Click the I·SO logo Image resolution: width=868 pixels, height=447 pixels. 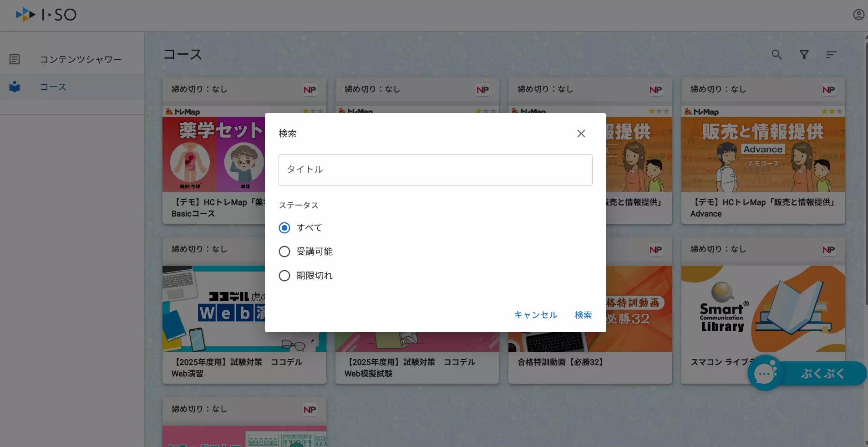[45, 14]
